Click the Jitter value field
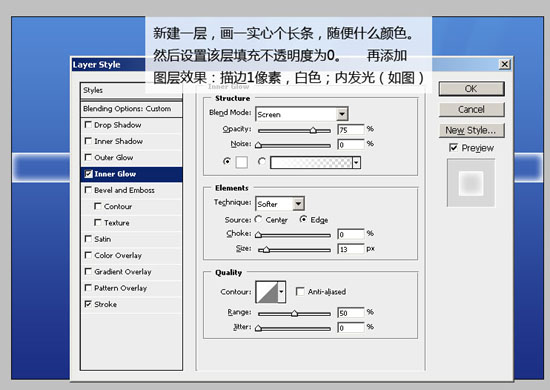The image size is (550, 390). 351,327
